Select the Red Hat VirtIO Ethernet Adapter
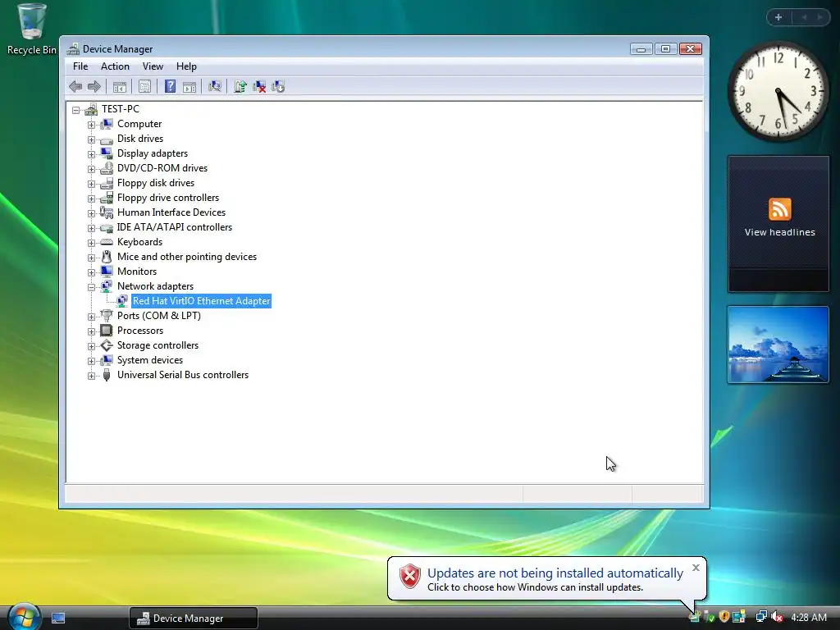Image resolution: width=840 pixels, height=630 pixels. pyautogui.click(x=202, y=301)
